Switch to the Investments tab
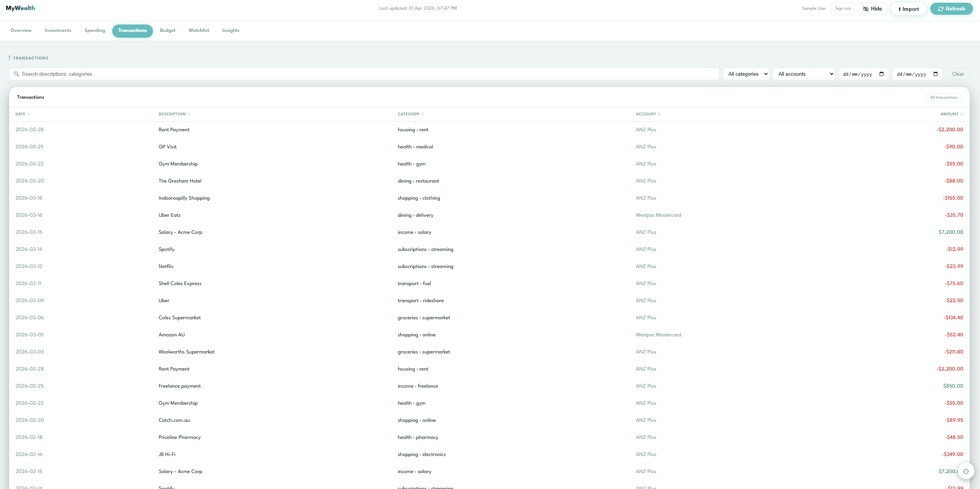Viewport: 980px width, 489px height. tap(57, 30)
